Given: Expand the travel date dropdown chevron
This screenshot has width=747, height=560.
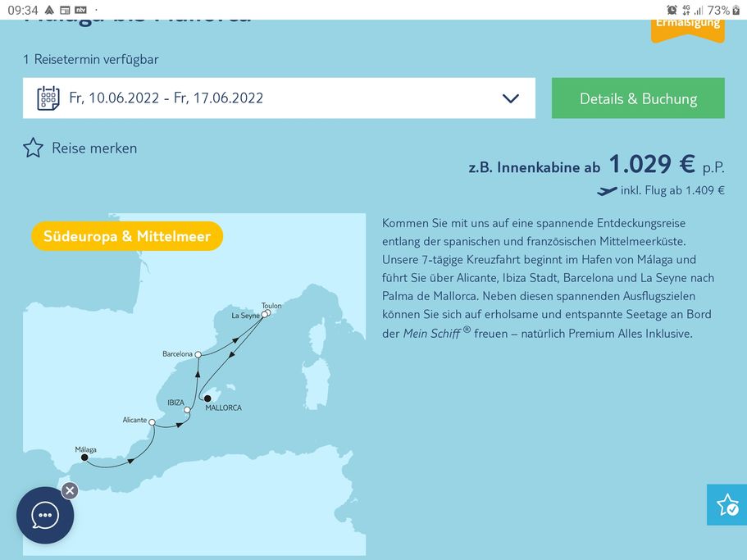Looking at the screenshot, I should point(510,98).
